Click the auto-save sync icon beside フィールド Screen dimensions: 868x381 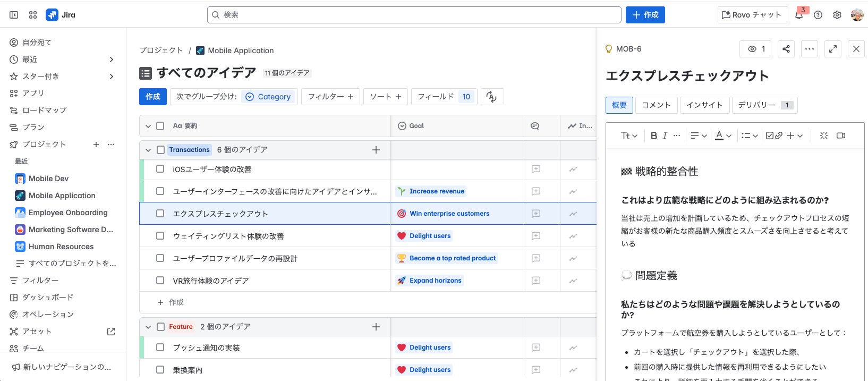coord(492,97)
